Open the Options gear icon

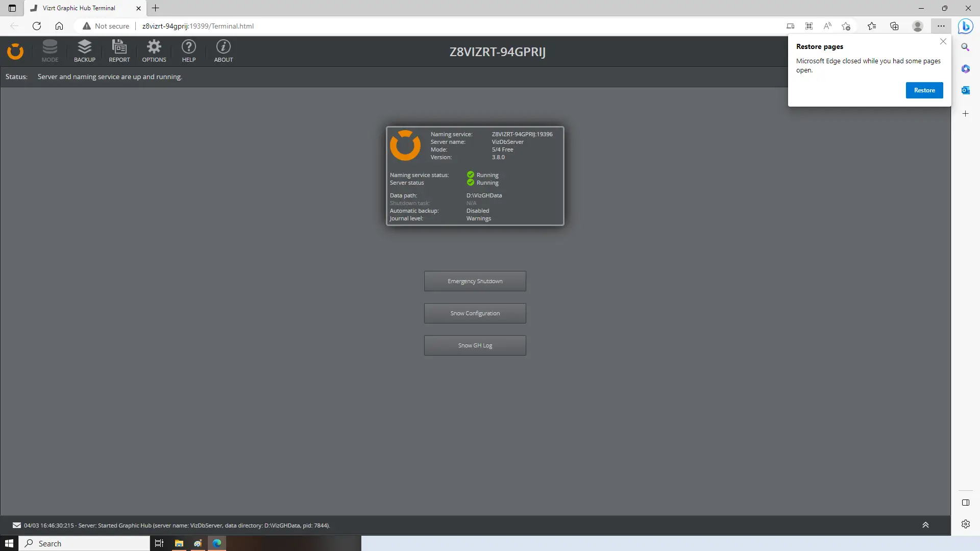point(154,51)
